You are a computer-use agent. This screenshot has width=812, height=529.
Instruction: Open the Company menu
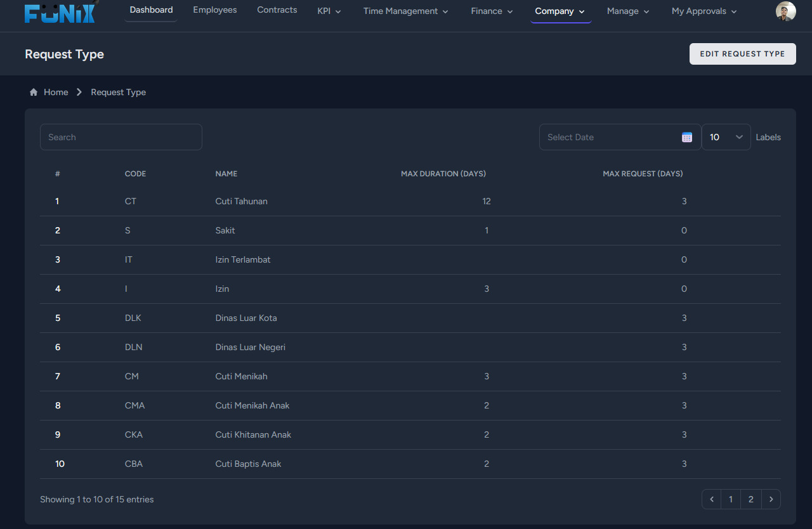coord(561,11)
